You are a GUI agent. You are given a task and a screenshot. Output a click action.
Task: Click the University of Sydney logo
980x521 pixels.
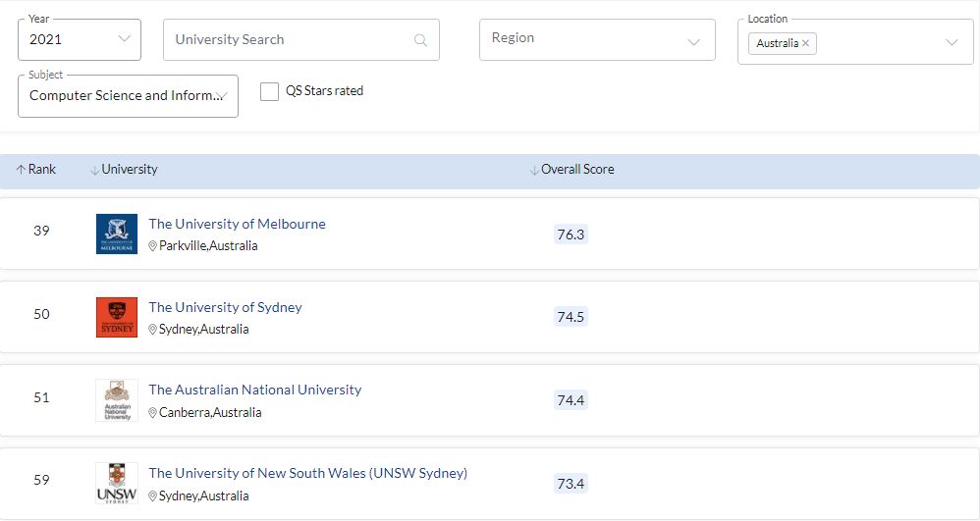coord(117,317)
